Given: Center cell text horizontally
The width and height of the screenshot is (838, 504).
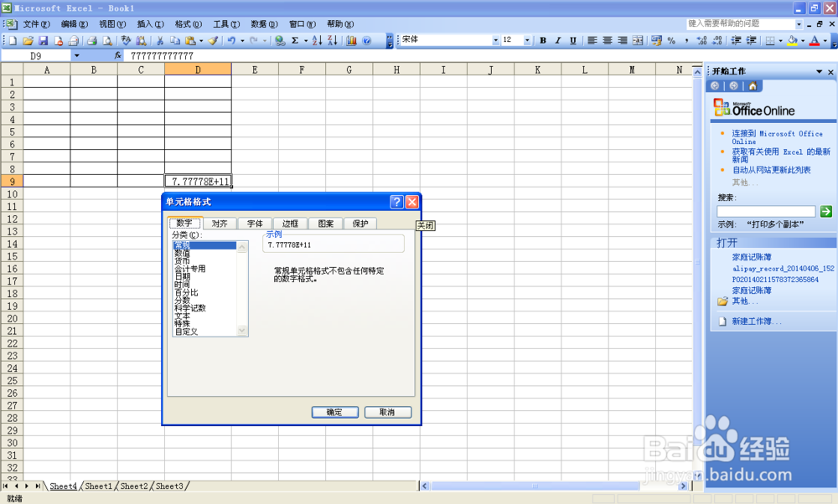Looking at the screenshot, I should [607, 40].
